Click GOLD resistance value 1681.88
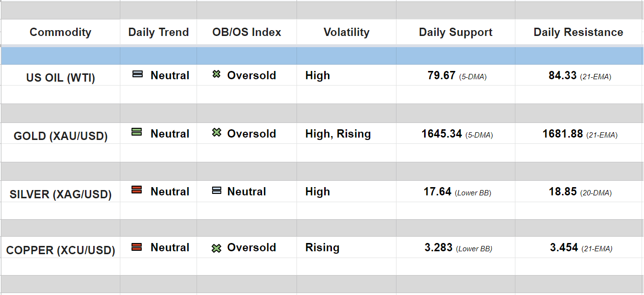The height and width of the screenshot is (295, 644). click(x=562, y=134)
